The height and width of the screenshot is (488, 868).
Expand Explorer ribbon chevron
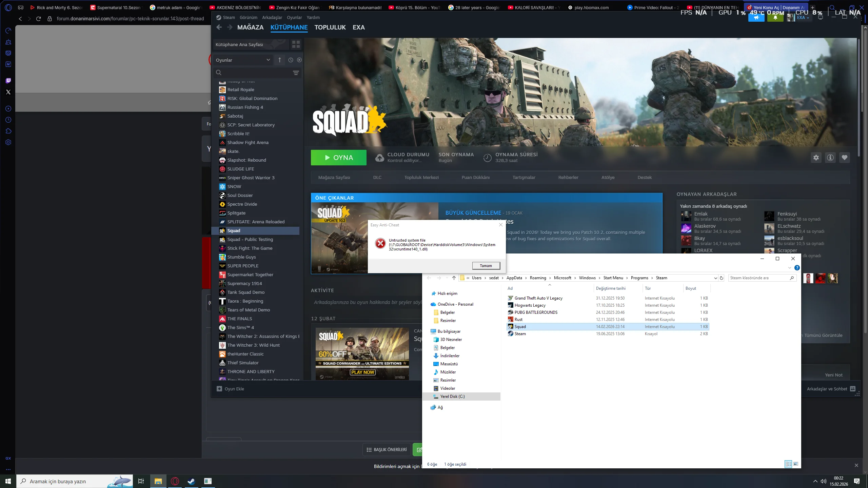click(789, 268)
